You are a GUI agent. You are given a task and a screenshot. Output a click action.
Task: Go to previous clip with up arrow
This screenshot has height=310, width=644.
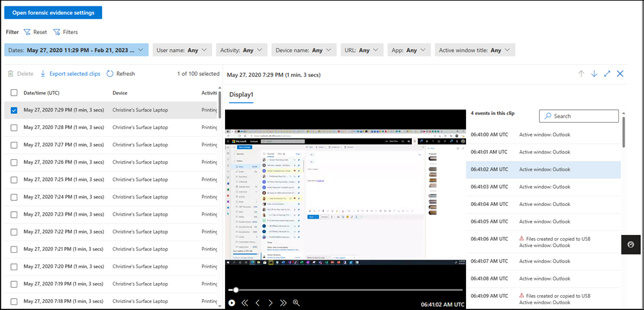(581, 74)
